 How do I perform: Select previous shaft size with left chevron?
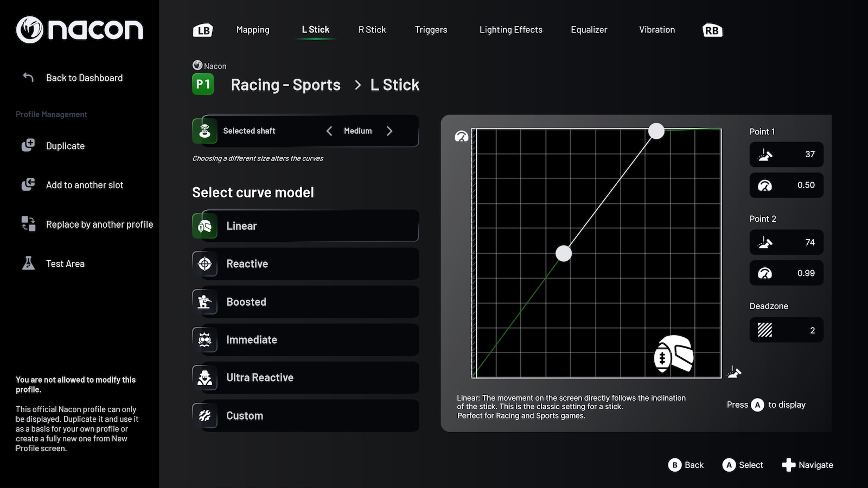329,131
